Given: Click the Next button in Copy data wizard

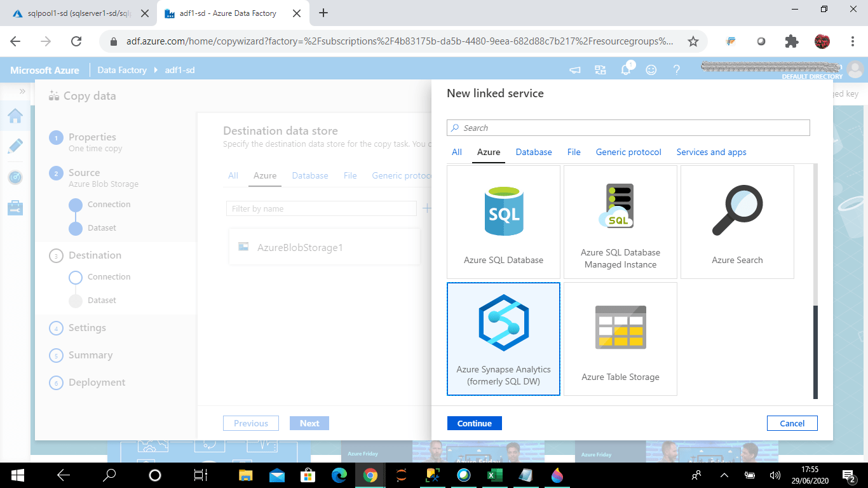Looking at the screenshot, I should tap(309, 423).
